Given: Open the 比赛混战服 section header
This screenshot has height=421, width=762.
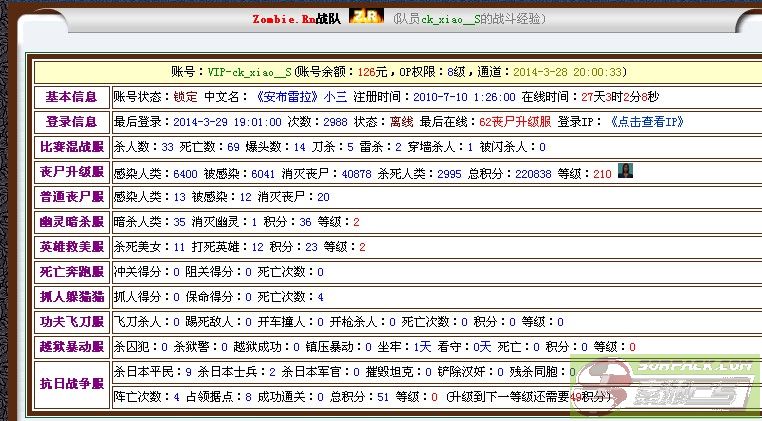Looking at the screenshot, I should tap(71, 147).
